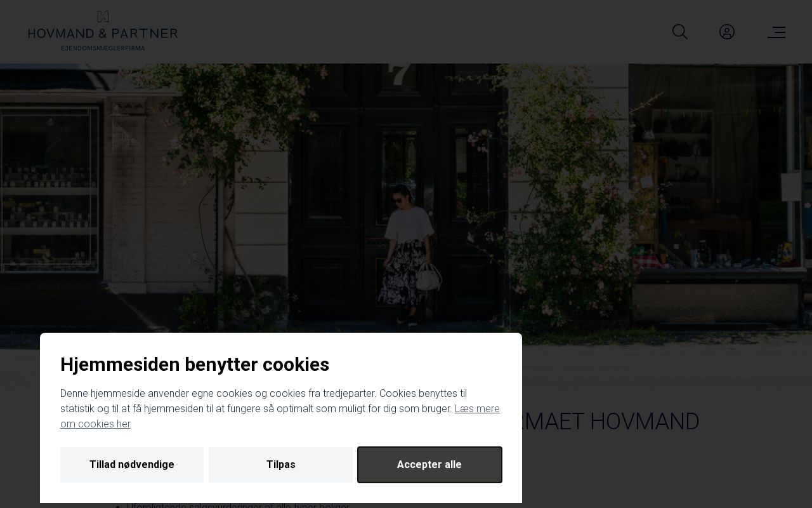812x508 pixels.
Task: Click the Ejendomsmæglerfirma tagline under logo
Action: [103, 48]
